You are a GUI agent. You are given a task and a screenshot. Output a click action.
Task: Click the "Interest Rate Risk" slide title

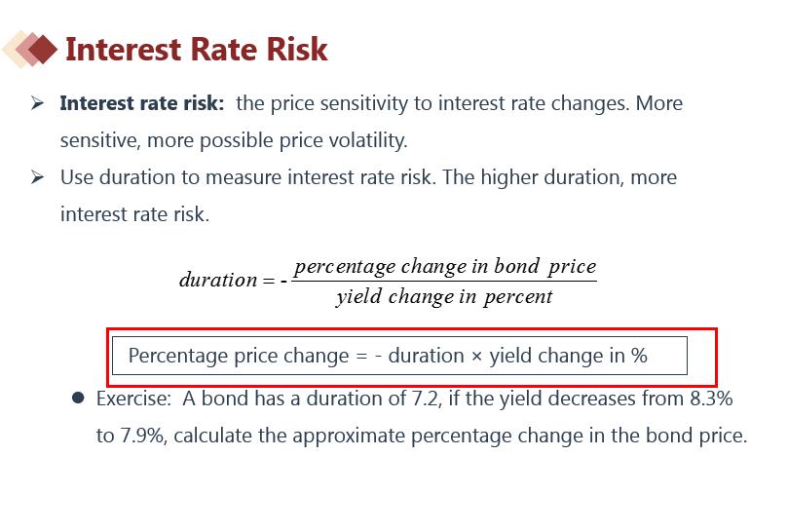pos(196,49)
